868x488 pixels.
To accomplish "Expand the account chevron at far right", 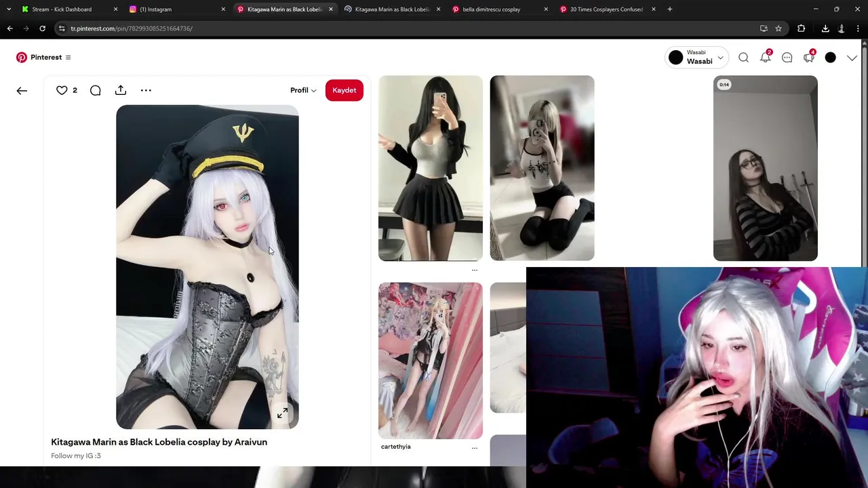I will coord(852,58).
